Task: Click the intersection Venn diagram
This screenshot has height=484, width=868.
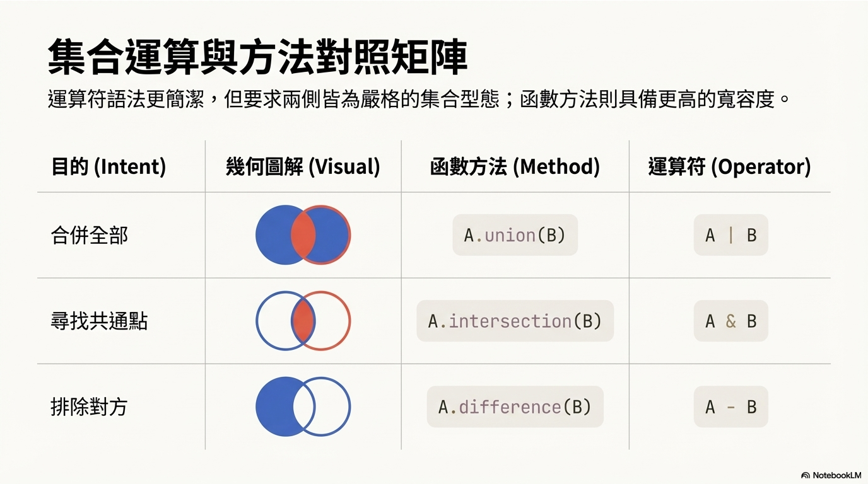Action: 303,321
